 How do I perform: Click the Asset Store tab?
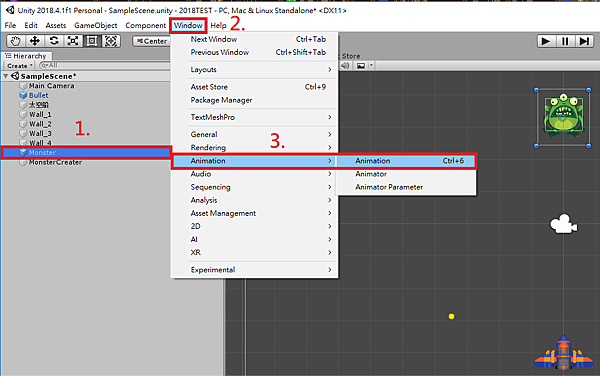pyautogui.click(x=350, y=56)
